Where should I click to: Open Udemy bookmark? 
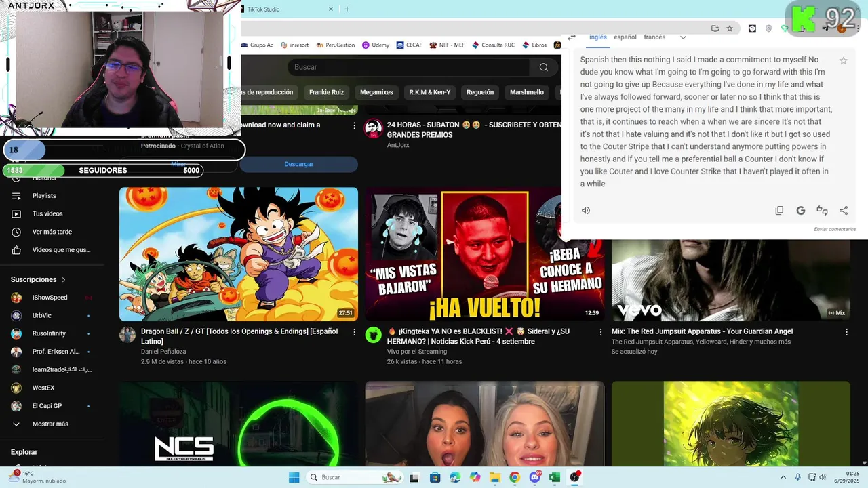pyautogui.click(x=376, y=45)
